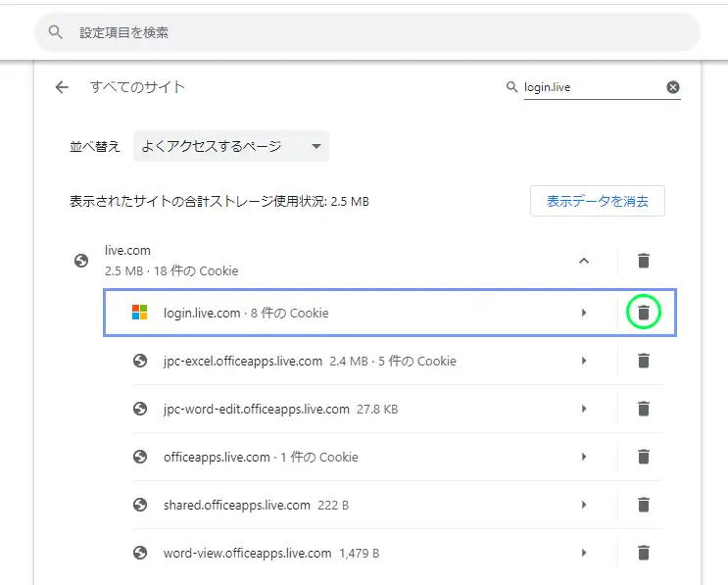Click trash icon for login.live.com
Screen dimensions: 728x585
pos(644,313)
